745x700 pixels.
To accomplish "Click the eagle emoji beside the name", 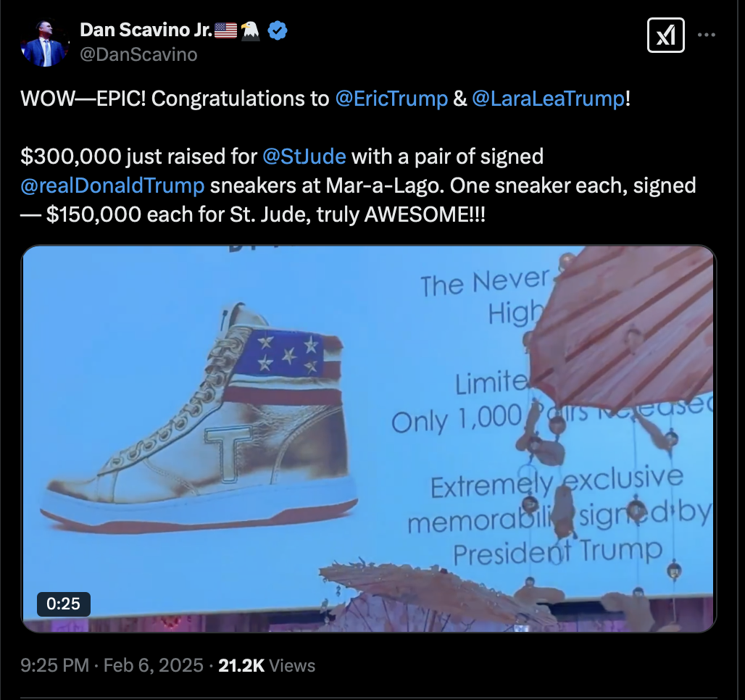I will tap(251, 30).
